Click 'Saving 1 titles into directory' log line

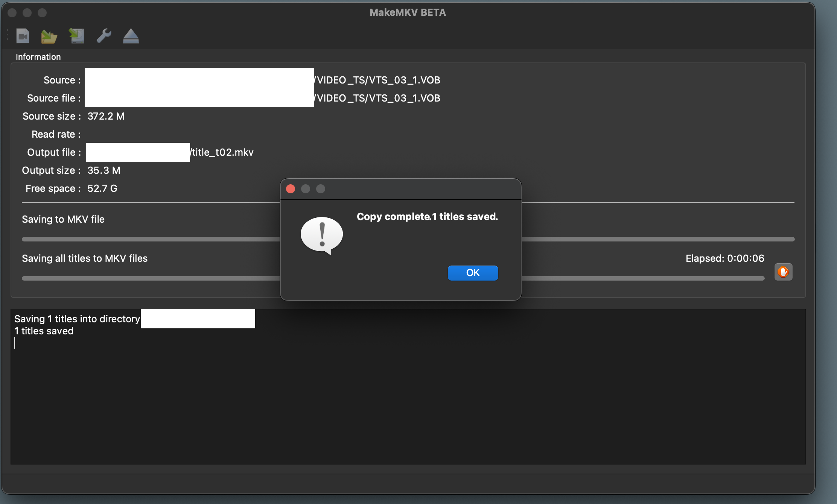77,319
